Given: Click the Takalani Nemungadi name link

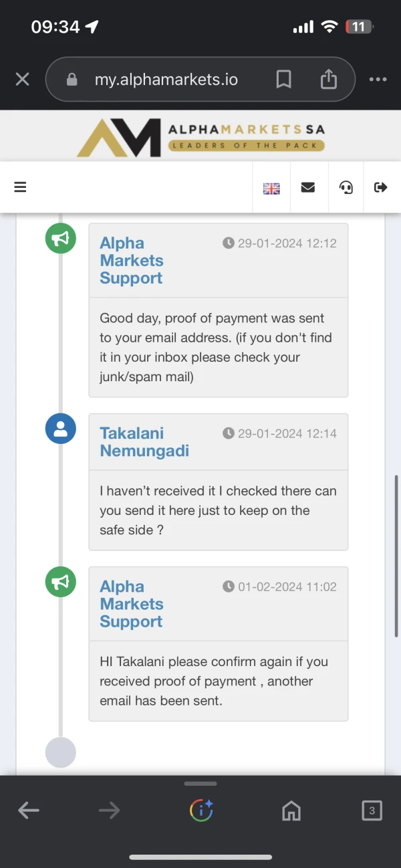Looking at the screenshot, I should (144, 442).
